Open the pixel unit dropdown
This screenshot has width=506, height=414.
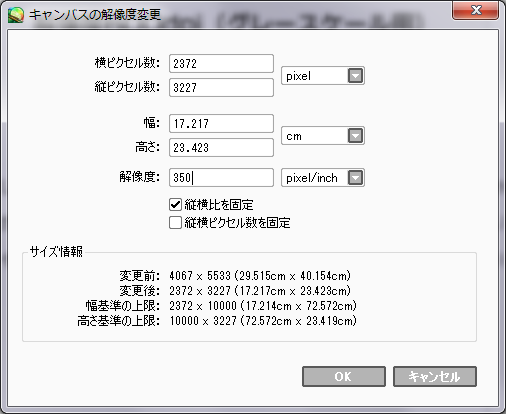[323, 76]
